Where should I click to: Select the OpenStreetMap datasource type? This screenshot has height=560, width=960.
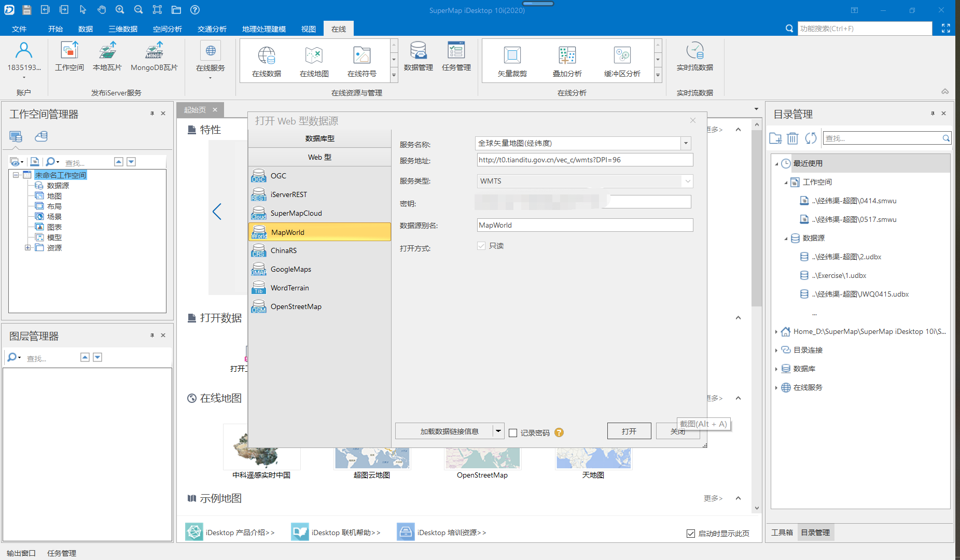tap(319, 306)
